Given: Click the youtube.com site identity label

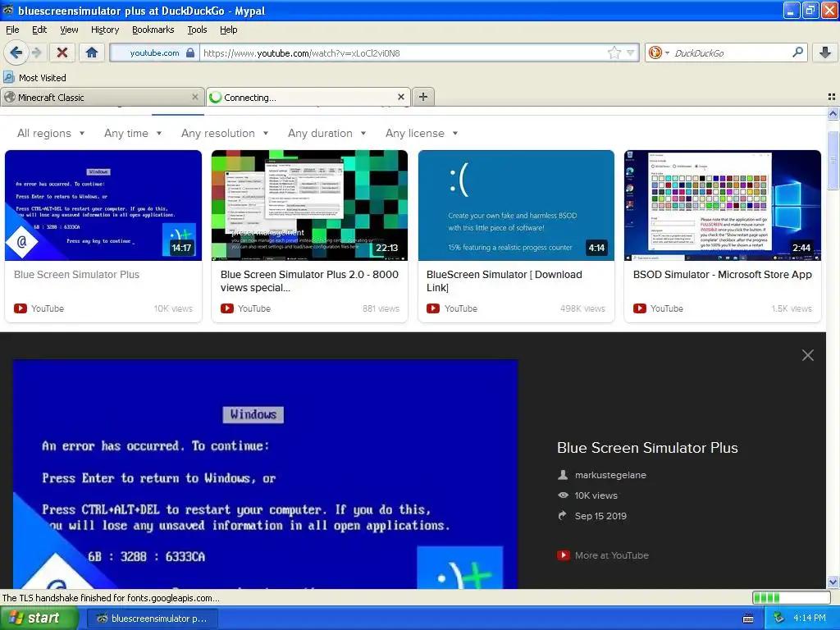Looking at the screenshot, I should pyautogui.click(x=154, y=52).
